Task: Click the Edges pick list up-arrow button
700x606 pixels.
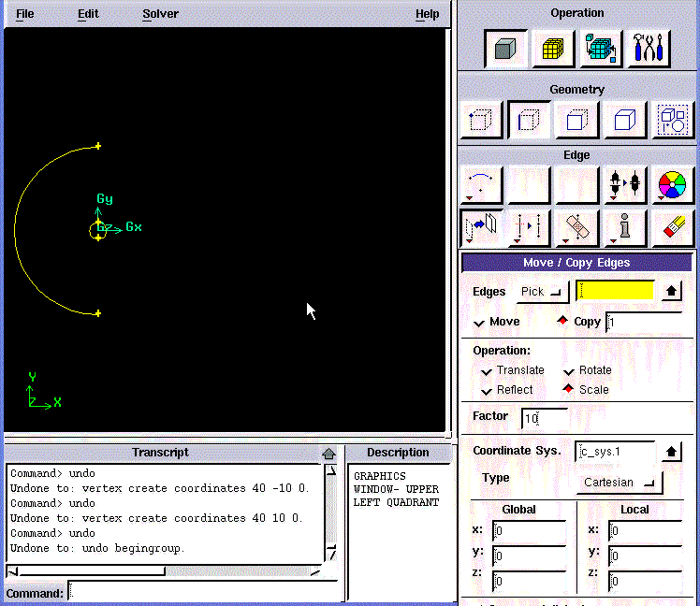Action: (671, 292)
